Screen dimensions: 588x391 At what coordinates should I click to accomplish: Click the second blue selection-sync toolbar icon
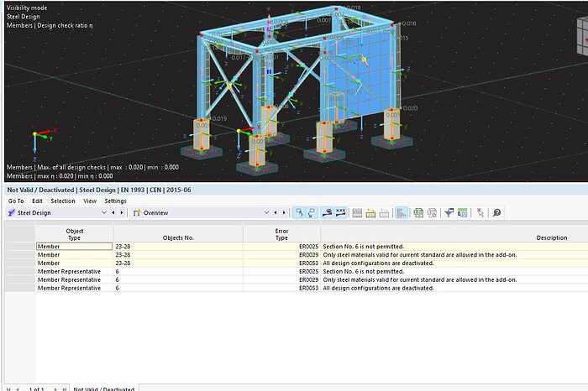pyautogui.click(x=312, y=213)
